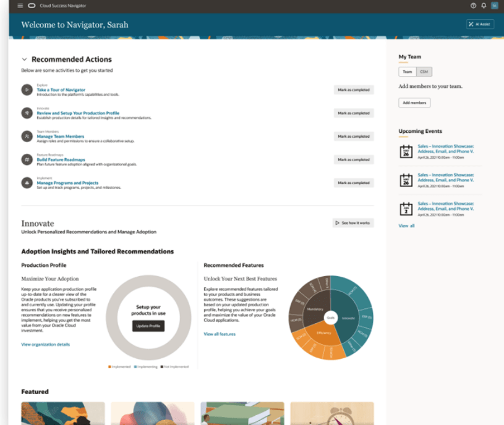Click the Take a Tour play icon
Image resolution: width=504 pixels, height=425 pixels.
[27, 90]
